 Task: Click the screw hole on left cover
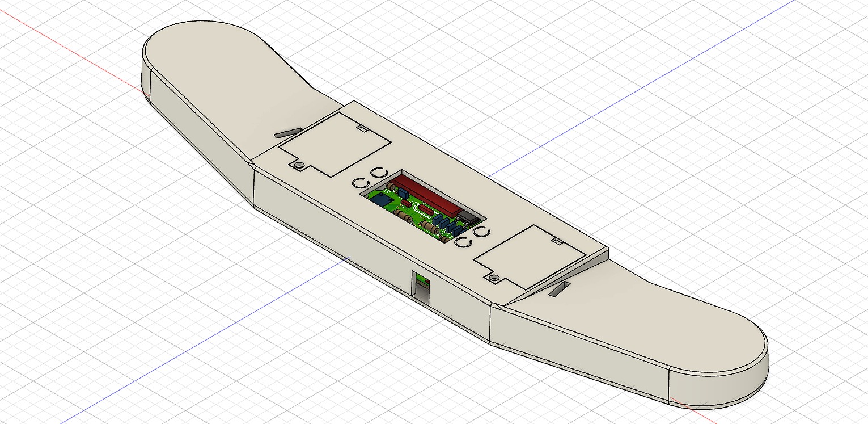pos(299,165)
